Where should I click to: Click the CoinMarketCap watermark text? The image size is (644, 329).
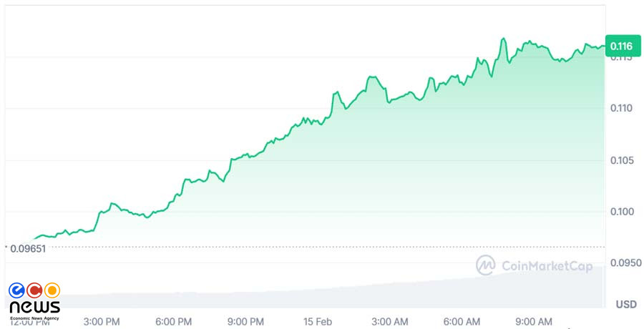pyautogui.click(x=547, y=266)
